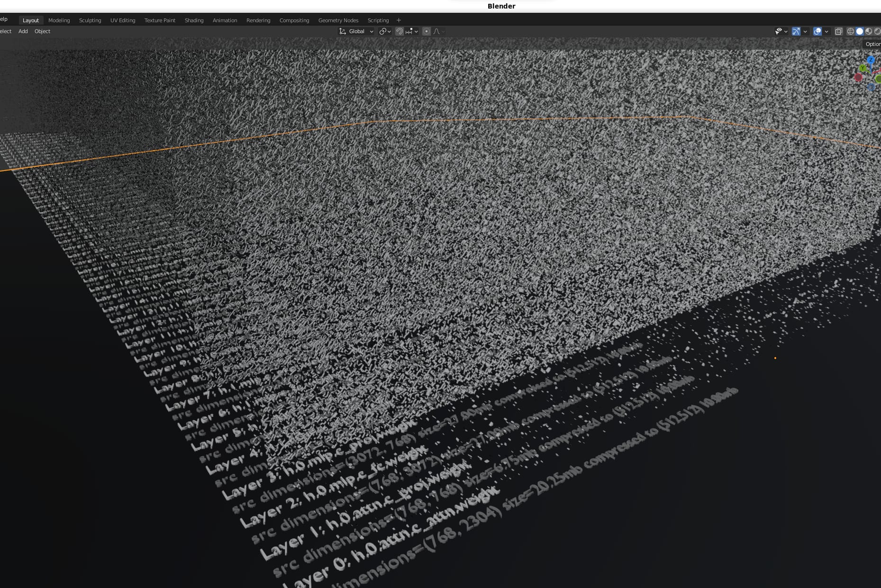Open the Sculpting workspace tab
Viewport: 881px width, 588px height.
(x=90, y=20)
